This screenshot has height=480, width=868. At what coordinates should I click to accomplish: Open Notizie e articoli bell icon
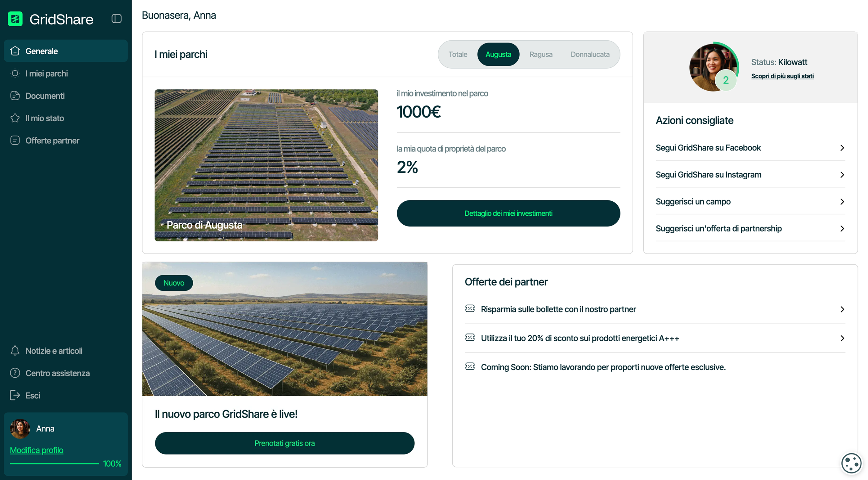pos(15,351)
